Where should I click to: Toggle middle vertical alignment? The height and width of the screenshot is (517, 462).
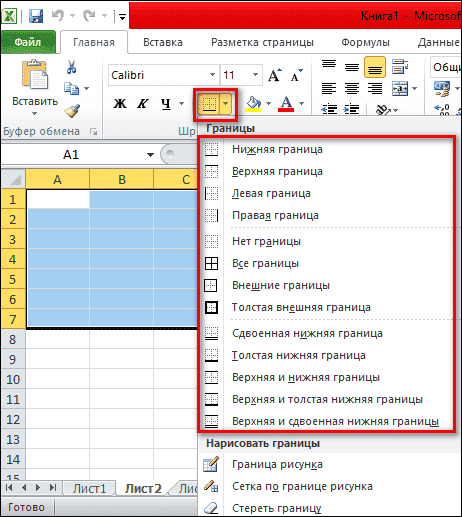coord(352,67)
